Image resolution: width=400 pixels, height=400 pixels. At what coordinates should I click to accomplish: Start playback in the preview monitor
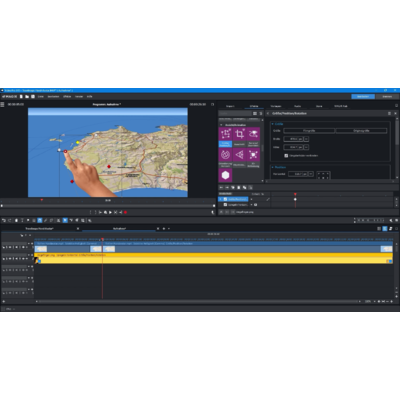(110, 212)
